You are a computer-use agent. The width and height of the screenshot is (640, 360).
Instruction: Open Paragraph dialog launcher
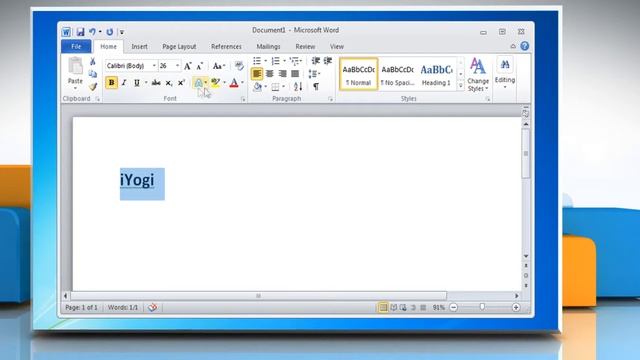coord(330,99)
